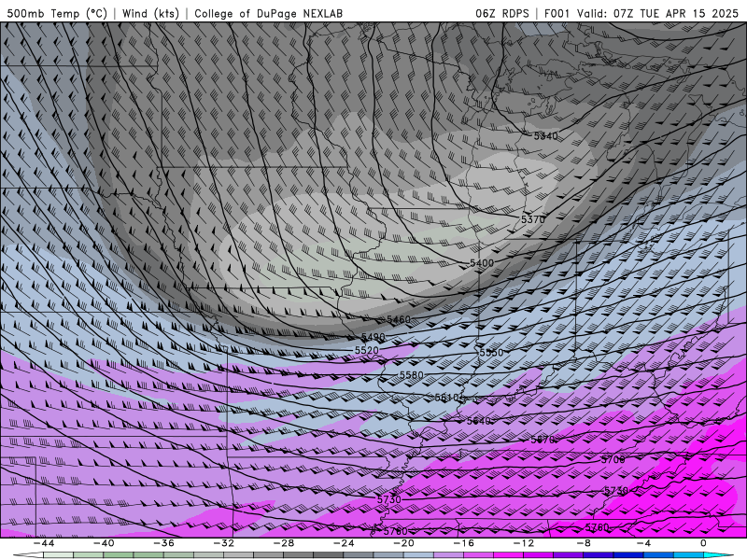The width and height of the screenshot is (747, 560).
Task: Click the "Wind (kts)" header label
Action: (150, 13)
